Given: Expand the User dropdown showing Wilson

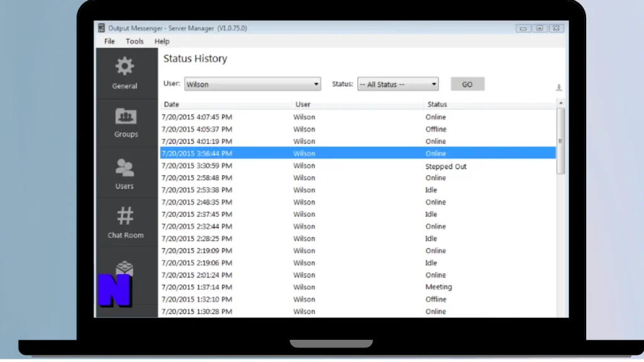Looking at the screenshot, I should [252, 84].
